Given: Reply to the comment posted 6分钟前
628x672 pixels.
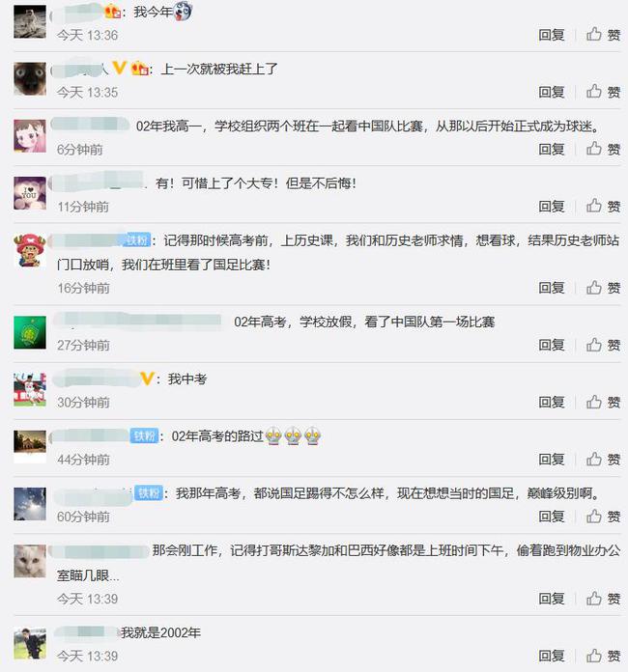Looking at the screenshot, I should (x=552, y=149).
